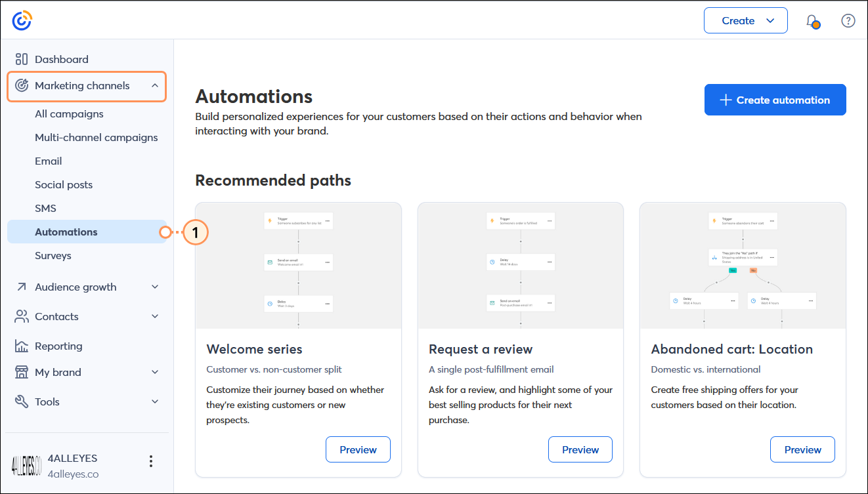The height and width of the screenshot is (494, 868).
Task: Expand the Tools chevron
Action: pyautogui.click(x=155, y=402)
